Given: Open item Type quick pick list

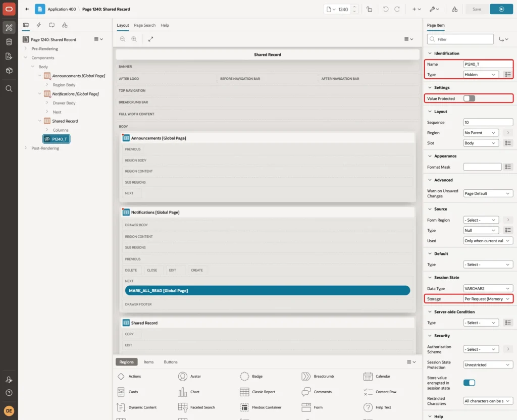Looking at the screenshot, I should [x=508, y=75].
